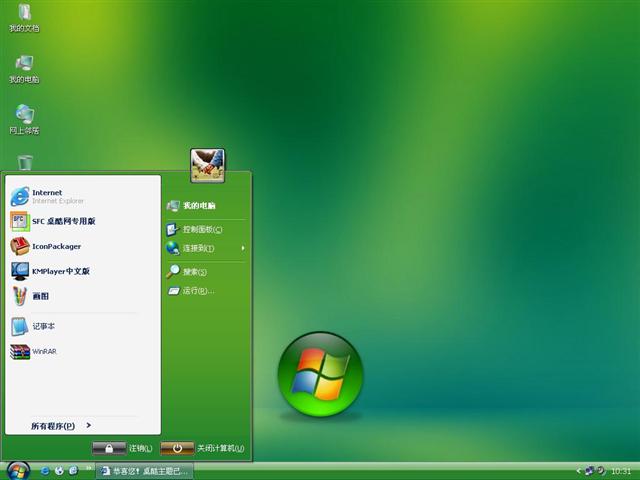This screenshot has width=640, height=480.
Task: Show hidden system tray icons arrow
Action: click(578, 471)
